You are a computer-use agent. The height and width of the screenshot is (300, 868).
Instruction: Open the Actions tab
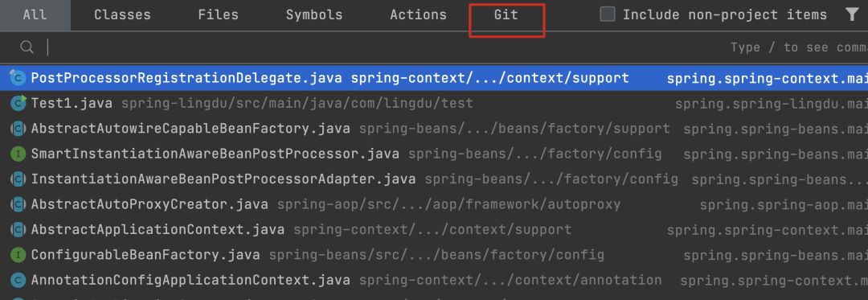418,15
